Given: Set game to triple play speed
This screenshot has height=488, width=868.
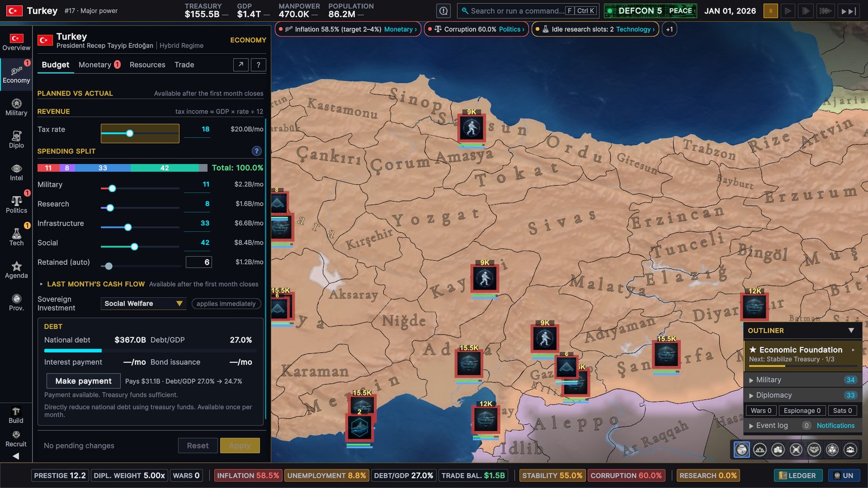Looking at the screenshot, I should [825, 11].
